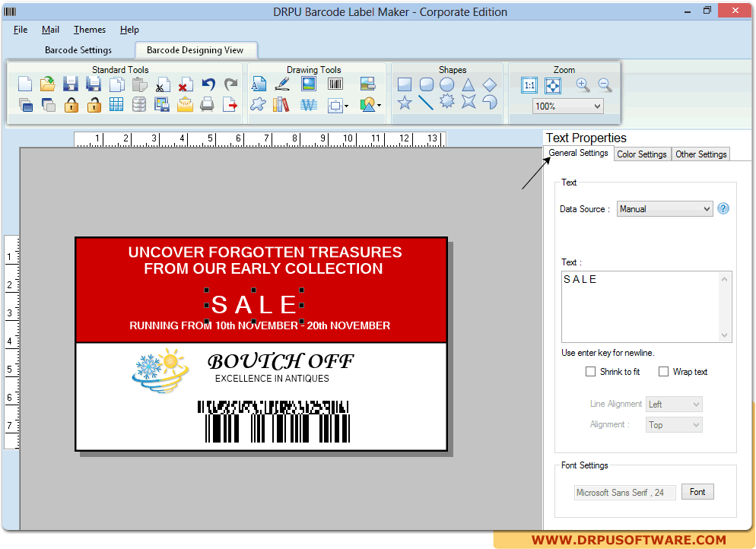Click inside the SALE text input box
756x549 pixels.
(x=646, y=306)
